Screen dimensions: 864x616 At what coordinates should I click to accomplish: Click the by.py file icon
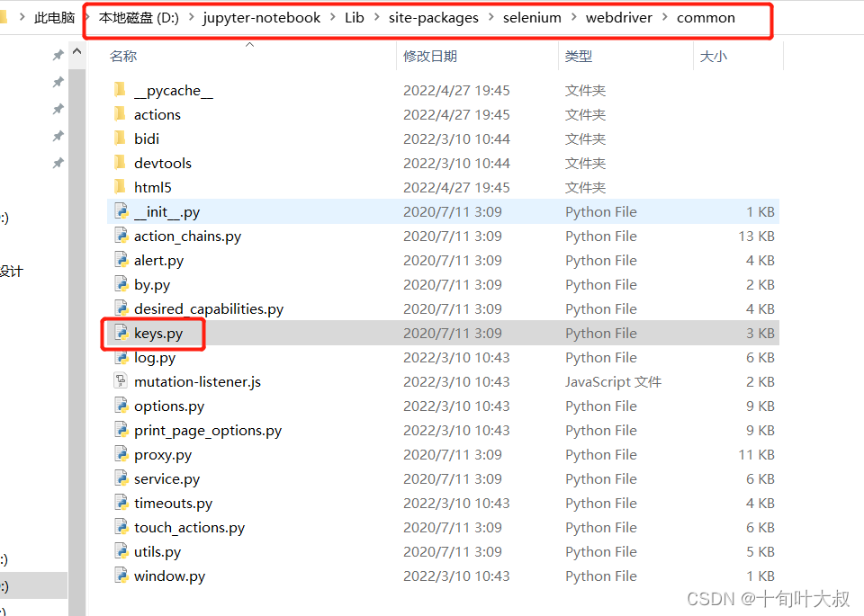click(121, 283)
